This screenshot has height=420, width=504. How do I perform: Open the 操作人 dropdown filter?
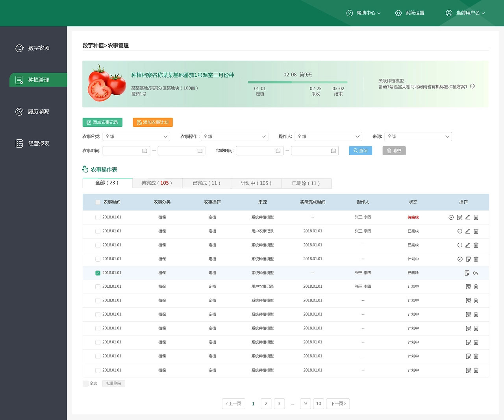(329, 137)
